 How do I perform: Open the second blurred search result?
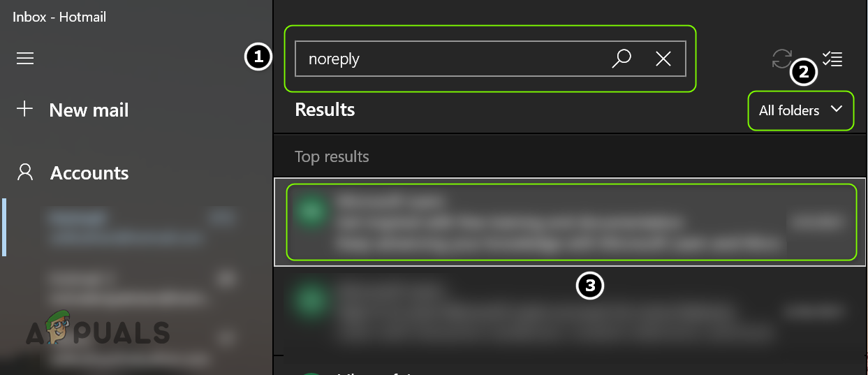559,311
